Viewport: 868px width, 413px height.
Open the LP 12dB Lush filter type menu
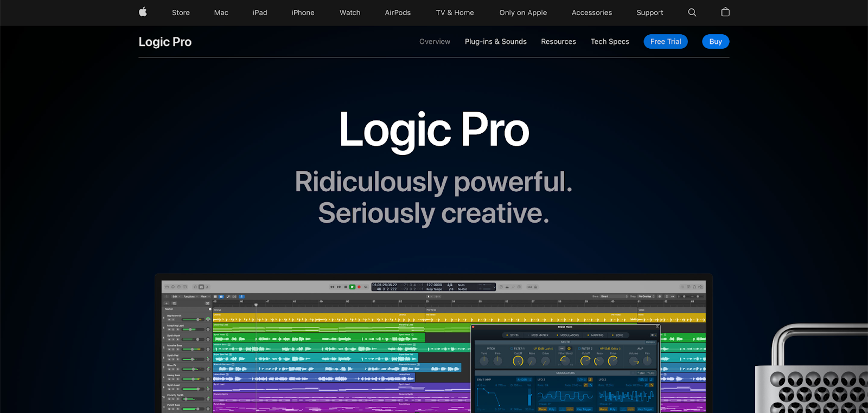(x=543, y=349)
